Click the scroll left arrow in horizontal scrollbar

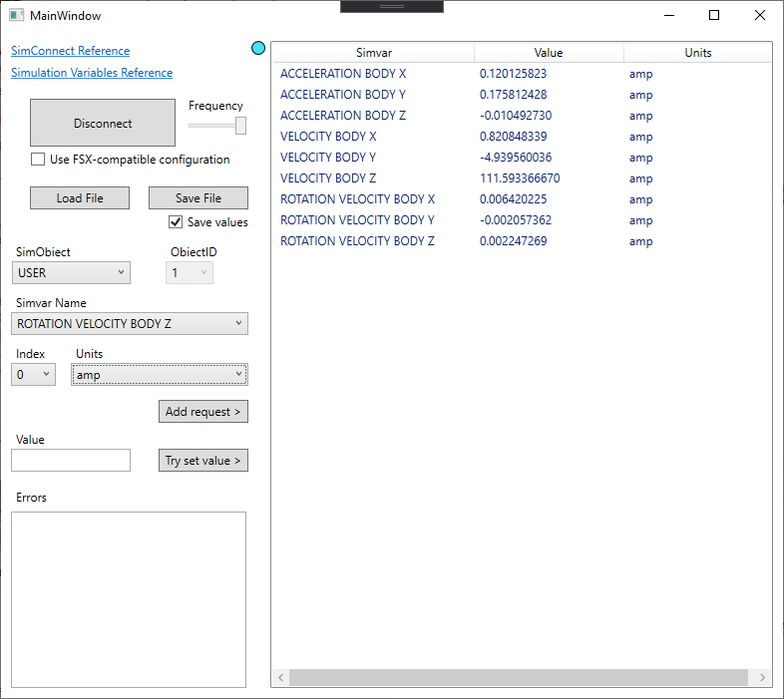[280, 678]
